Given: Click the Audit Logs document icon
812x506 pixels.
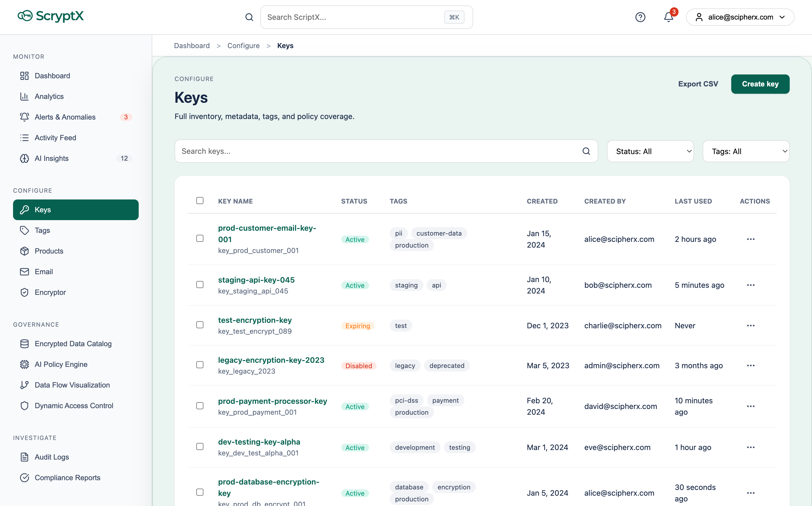Looking at the screenshot, I should tap(24, 457).
